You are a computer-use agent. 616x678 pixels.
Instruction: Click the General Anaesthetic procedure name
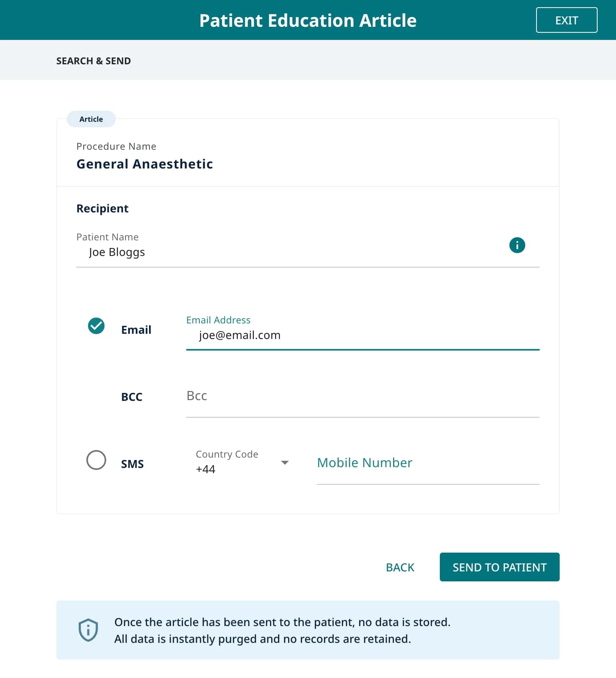click(145, 164)
